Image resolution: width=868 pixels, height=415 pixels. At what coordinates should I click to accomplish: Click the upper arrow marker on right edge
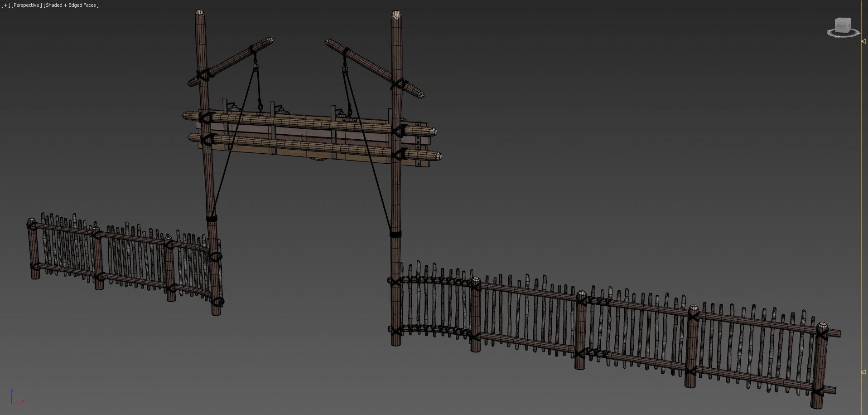click(863, 41)
